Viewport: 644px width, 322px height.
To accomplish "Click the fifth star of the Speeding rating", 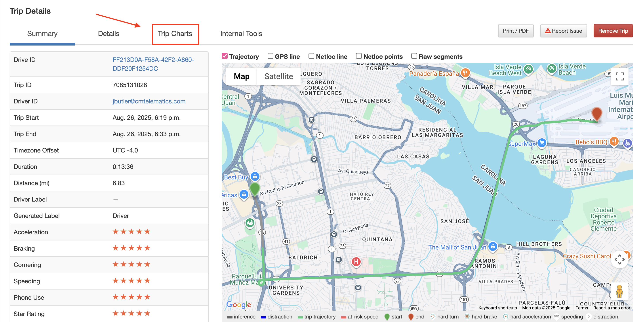I will click(x=147, y=280).
